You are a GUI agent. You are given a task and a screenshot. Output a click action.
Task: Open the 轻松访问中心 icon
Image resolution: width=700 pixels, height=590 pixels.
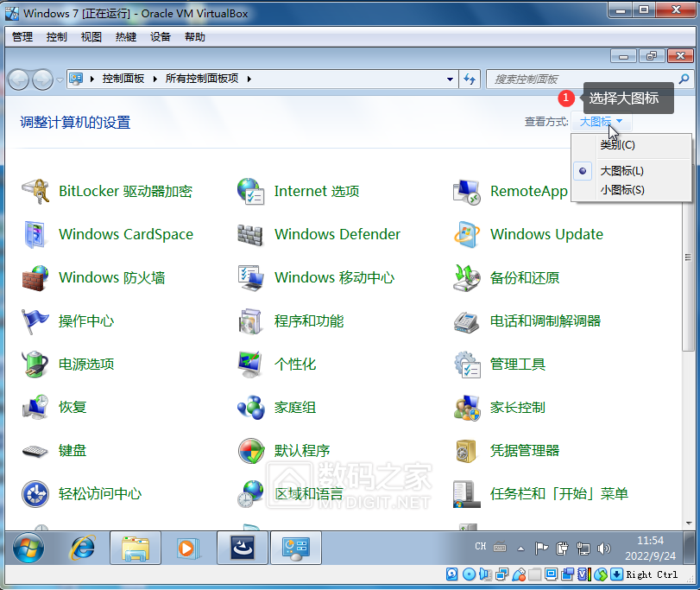[x=35, y=494]
